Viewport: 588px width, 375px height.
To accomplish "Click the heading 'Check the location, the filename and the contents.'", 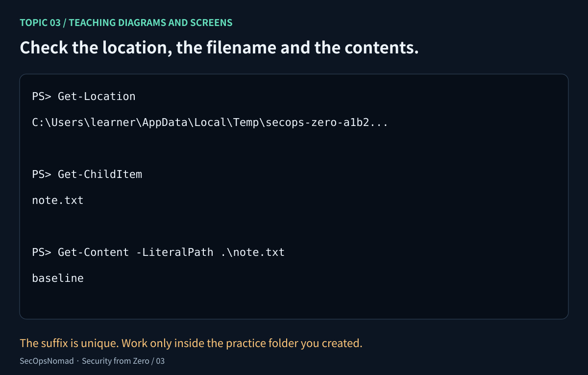I will click(219, 48).
